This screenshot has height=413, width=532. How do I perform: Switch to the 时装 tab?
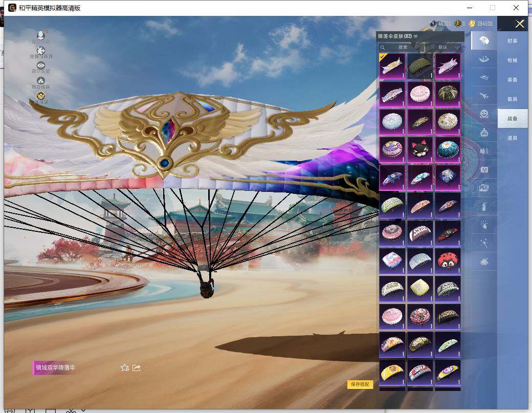pyautogui.click(x=513, y=41)
